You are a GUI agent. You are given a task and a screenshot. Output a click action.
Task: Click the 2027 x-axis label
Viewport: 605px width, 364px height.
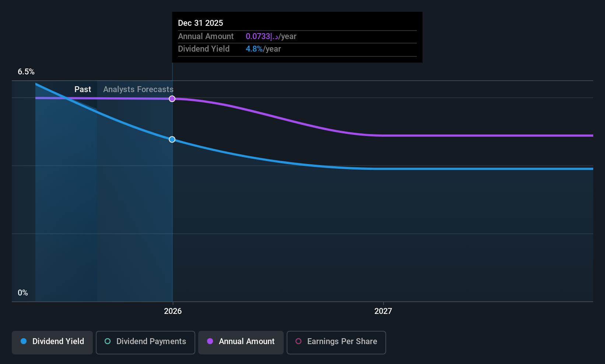click(x=383, y=311)
